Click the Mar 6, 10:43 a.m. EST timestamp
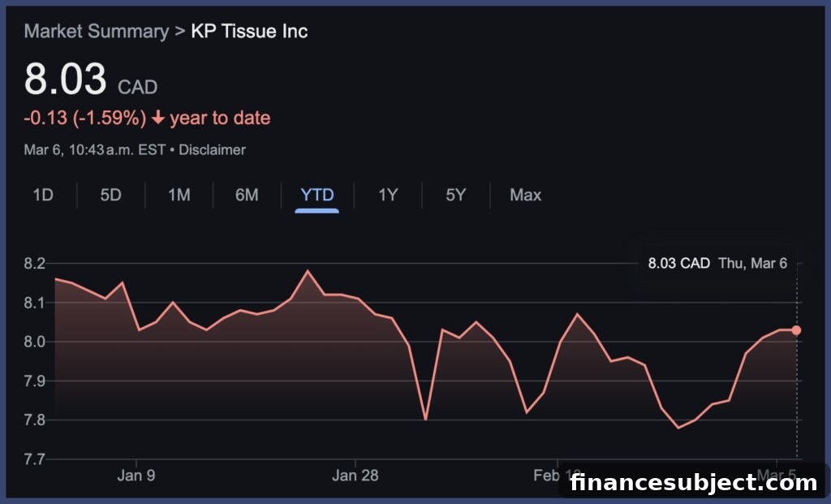Screen dimensions: 831x504 pyautogui.click(x=95, y=150)
